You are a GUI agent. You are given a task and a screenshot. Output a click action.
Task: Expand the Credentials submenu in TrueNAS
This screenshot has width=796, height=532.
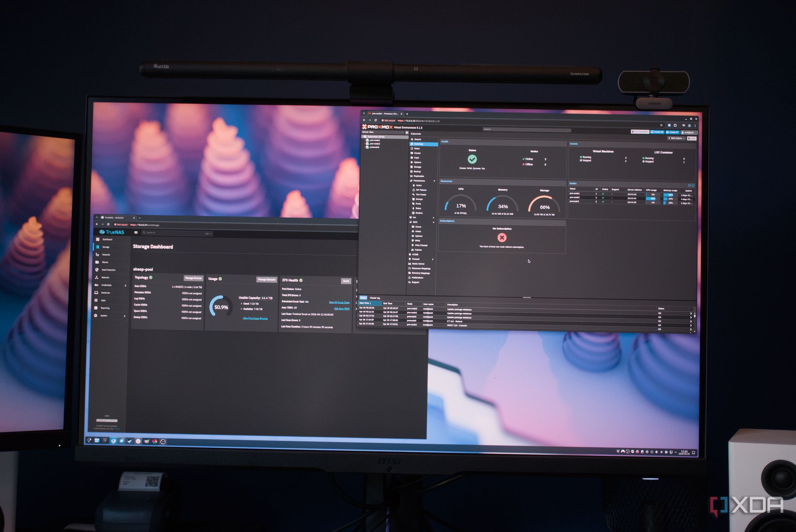[125, 285]
